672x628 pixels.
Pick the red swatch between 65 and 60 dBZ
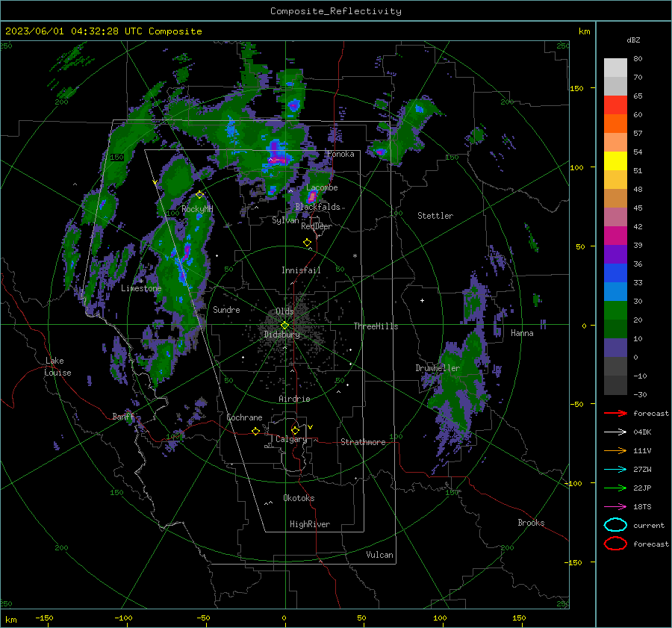point(615,105)
